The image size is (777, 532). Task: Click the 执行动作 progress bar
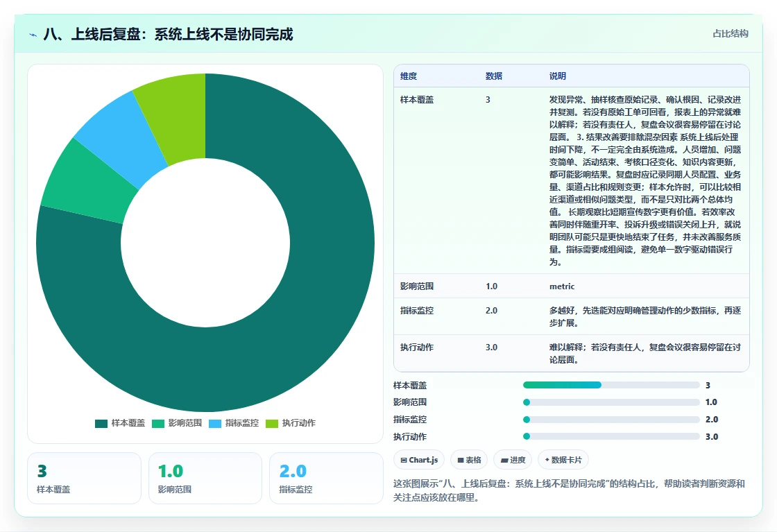611,436
